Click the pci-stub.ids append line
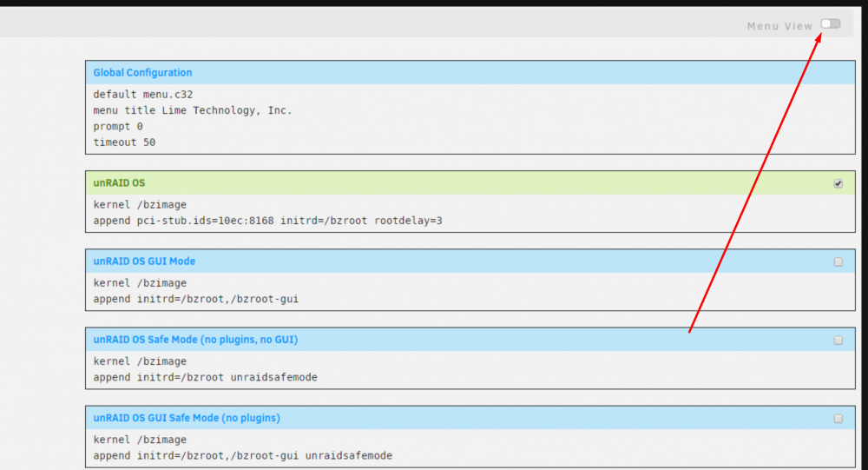The image size is (868, 470). (267, 221)
